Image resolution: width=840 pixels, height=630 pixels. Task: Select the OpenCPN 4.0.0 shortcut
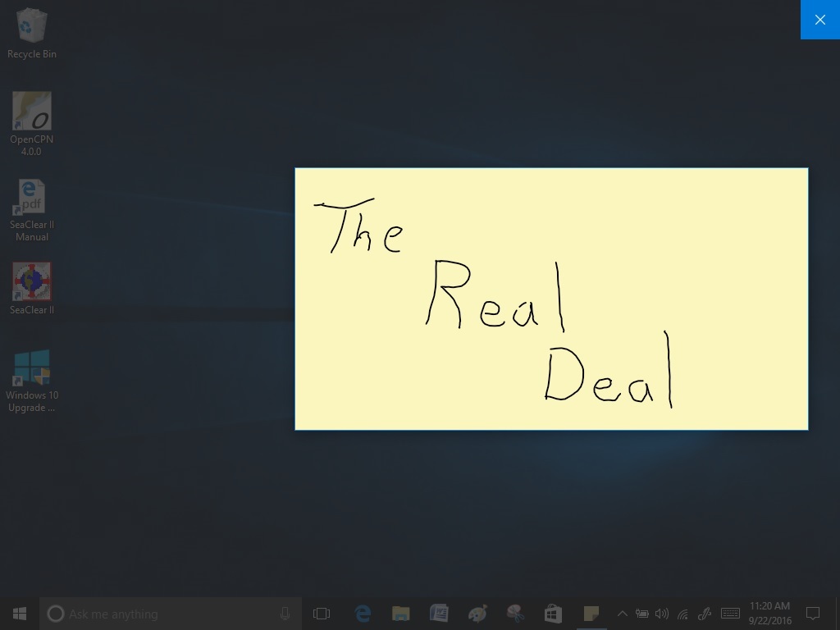click(x=31, y=112)
